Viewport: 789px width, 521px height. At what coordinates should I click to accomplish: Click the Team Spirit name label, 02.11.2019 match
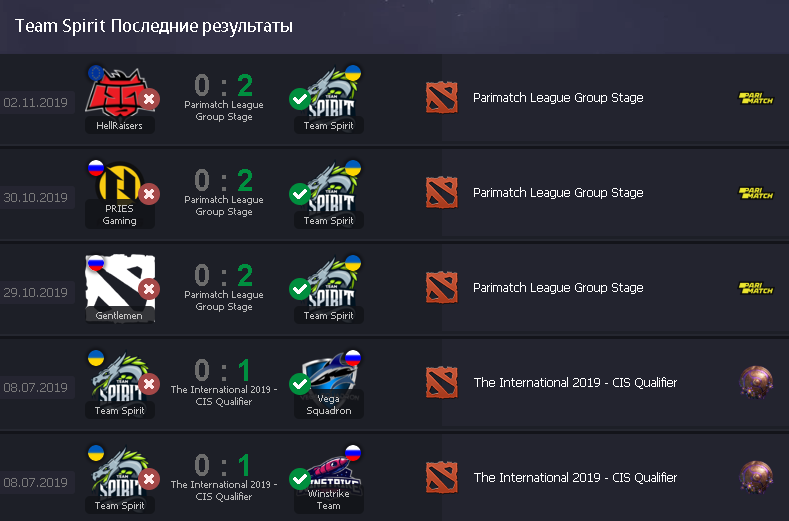pyautogui.click(x=329, y=125)
